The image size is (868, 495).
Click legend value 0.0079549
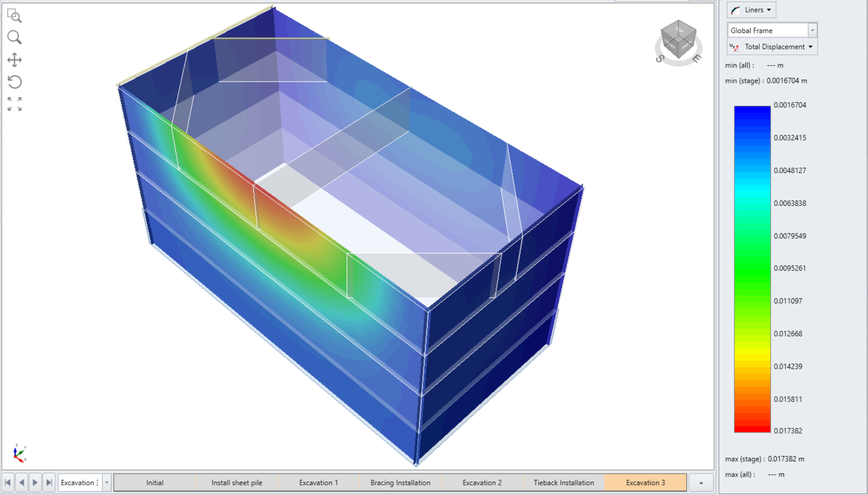[x=790, y=236]
